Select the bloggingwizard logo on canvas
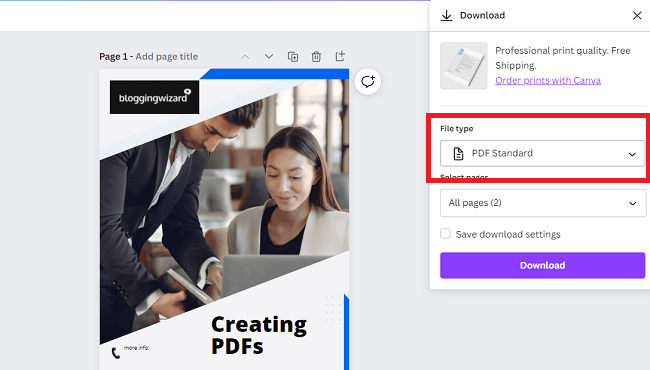Screen dimensions: 650x370 point(154,97)
